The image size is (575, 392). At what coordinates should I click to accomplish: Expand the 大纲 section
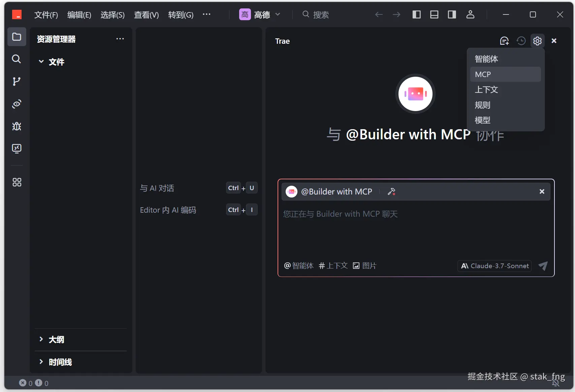coord(52,340)
